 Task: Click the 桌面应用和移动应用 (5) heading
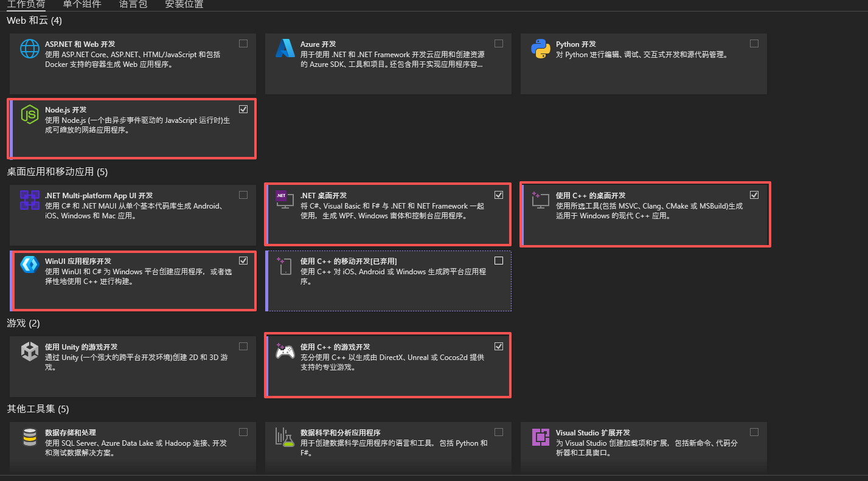[57, 172]
